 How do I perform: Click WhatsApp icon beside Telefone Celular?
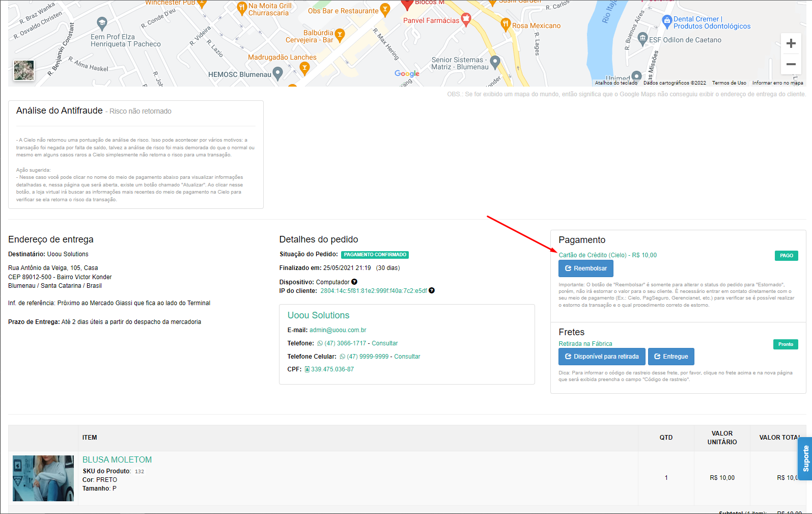point(343,357)
